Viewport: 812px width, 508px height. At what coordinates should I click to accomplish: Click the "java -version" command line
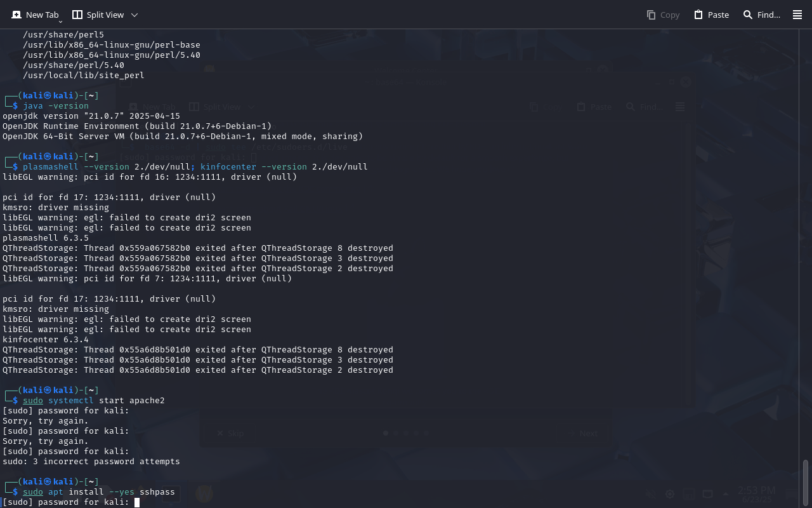pyautogui.click(x=56, y=106)
